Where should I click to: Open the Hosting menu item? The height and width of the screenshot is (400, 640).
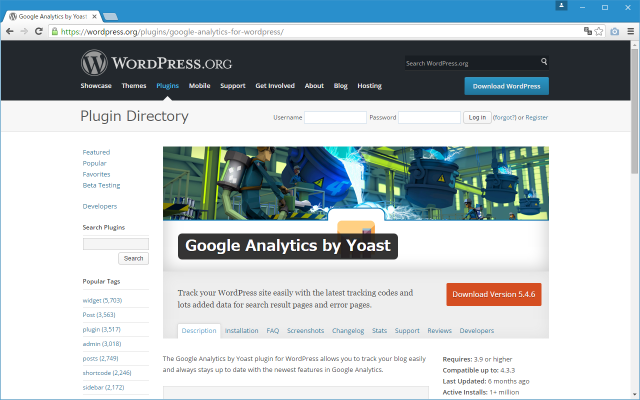tap(369, 86)
